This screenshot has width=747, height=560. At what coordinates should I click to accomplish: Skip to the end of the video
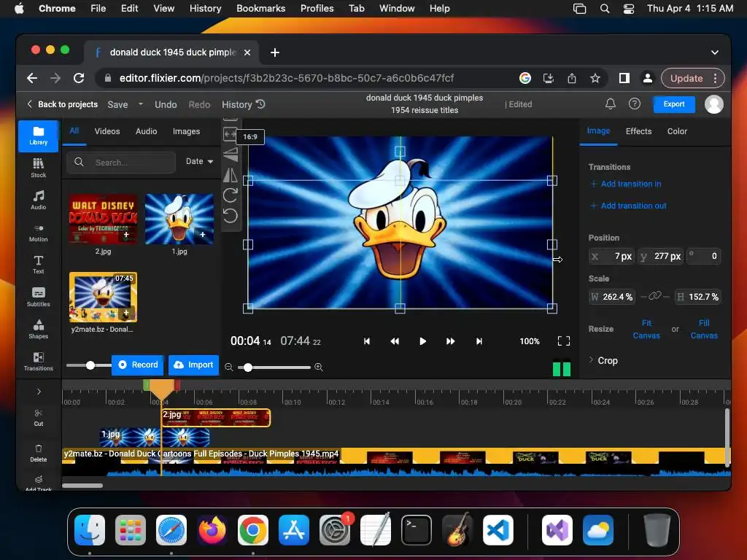[x=479, y=341]
